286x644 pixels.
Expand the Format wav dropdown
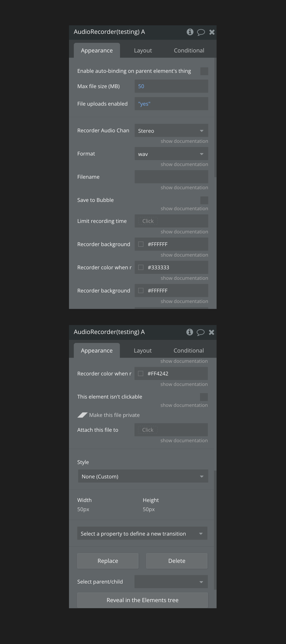coord(171,154)
